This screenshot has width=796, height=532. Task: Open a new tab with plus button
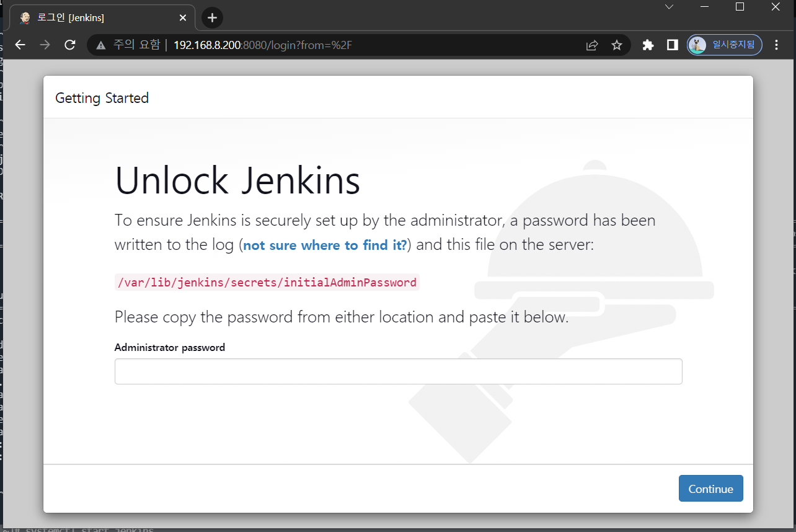click(x=212, y=17)
